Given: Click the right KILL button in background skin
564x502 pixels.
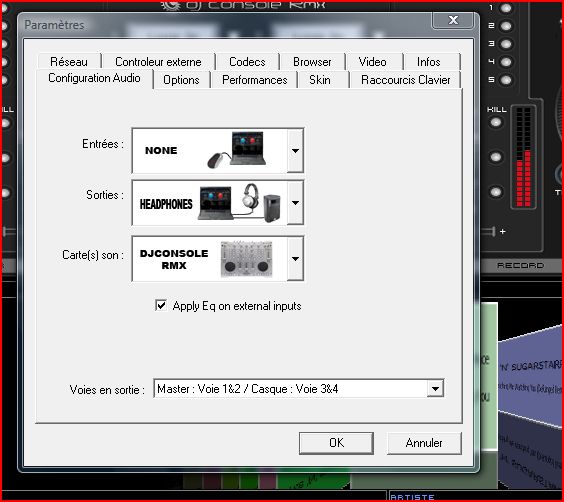Looking at the screenshot, I should (496, 123).
